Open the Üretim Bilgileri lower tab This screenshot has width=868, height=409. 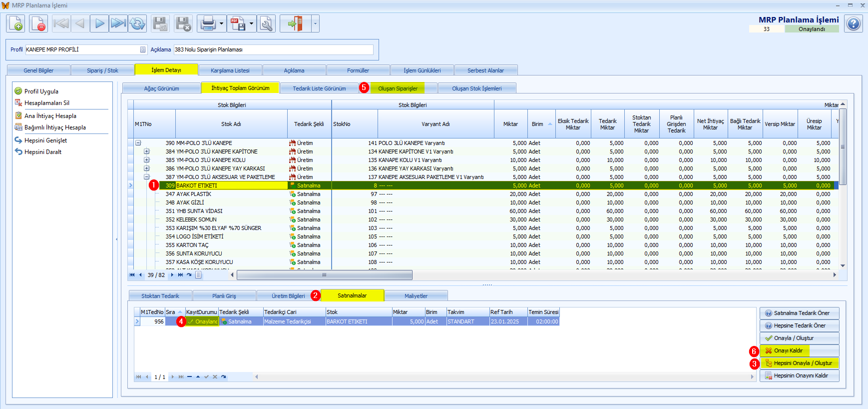coord(288,296)
